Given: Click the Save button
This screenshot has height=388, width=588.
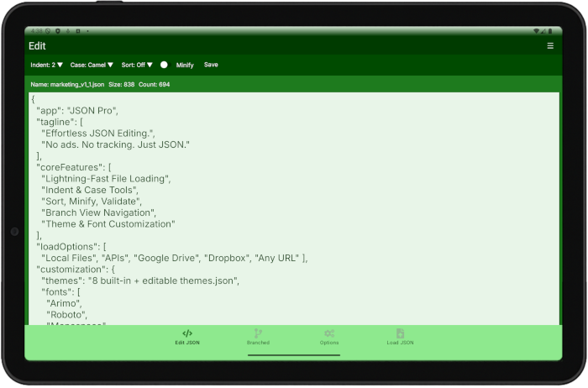Looking at the screenshot, I should pyautogui.click(x=211, y=65).
